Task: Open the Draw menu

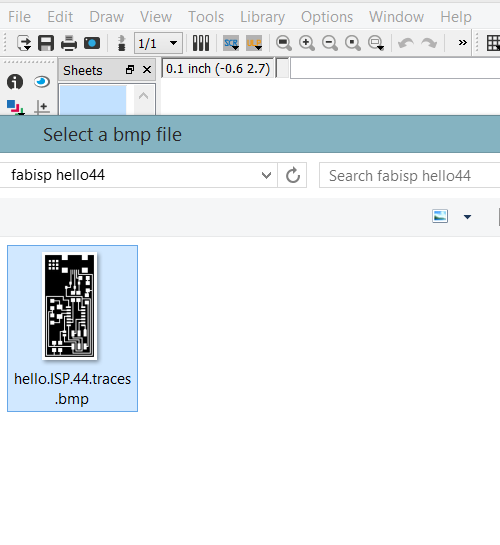Action: click(x=106, y=17)
